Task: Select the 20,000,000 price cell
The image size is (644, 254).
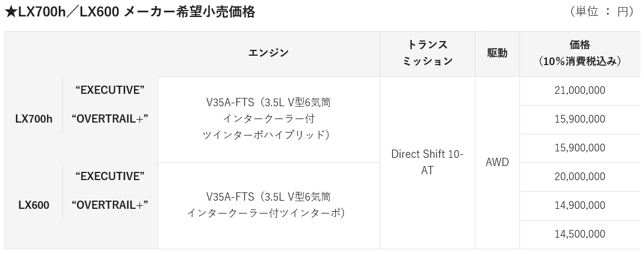Action: [579, 177]
